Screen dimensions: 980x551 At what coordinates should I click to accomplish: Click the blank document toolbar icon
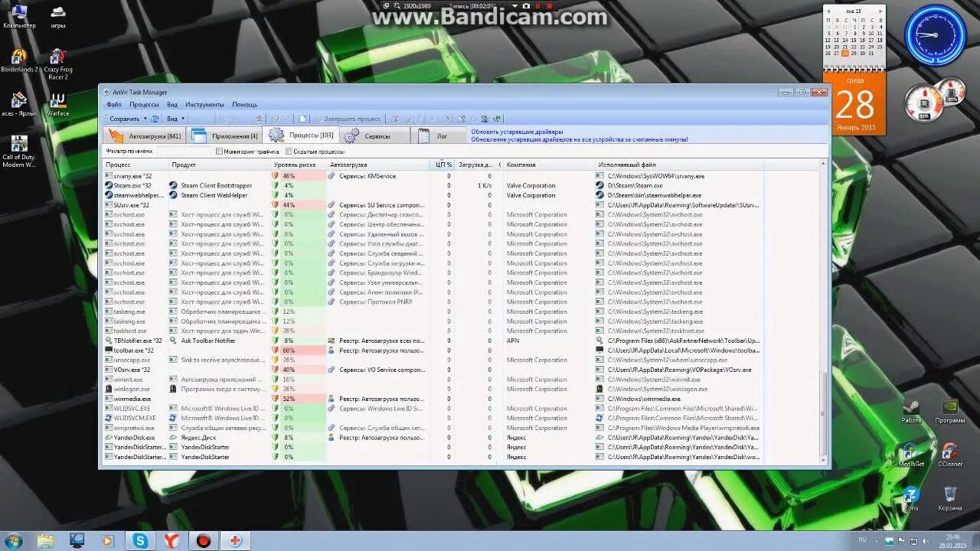coord(302,119)
